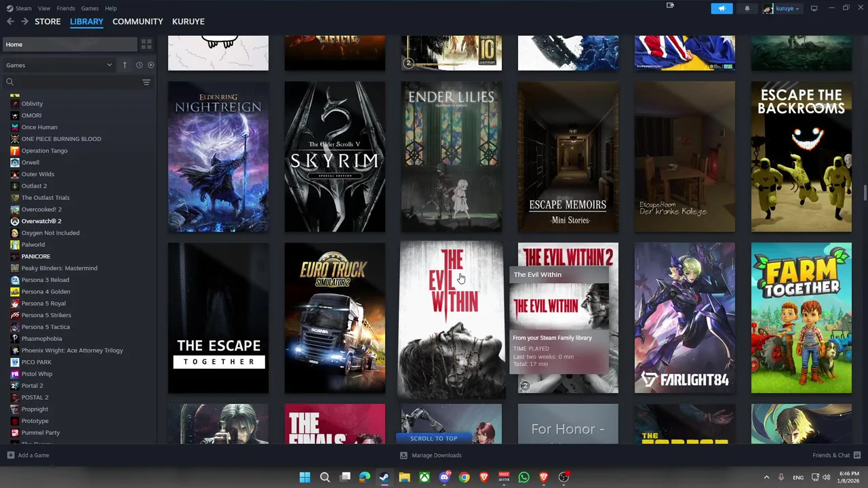Open File Explorer from taskbar

coord(404,477)
